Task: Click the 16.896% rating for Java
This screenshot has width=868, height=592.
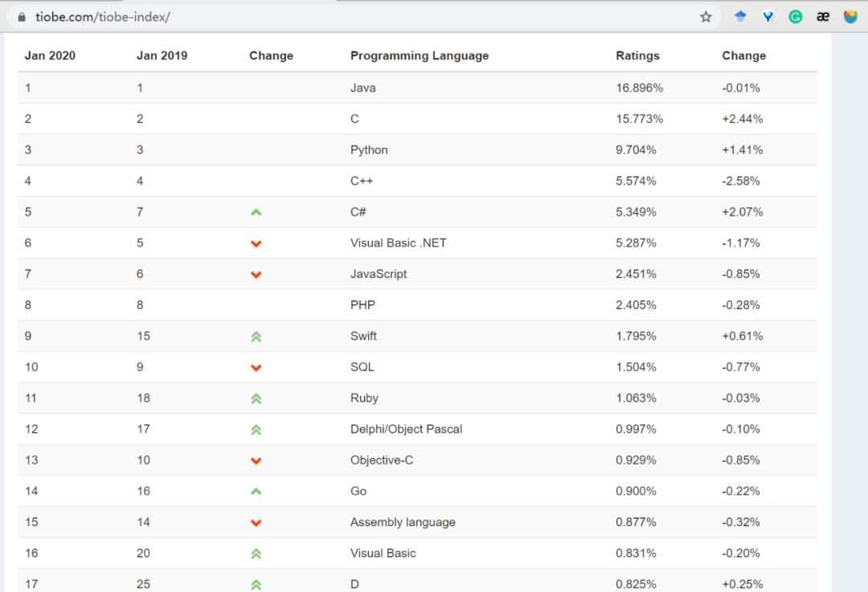Action: (x=640, y=88)
